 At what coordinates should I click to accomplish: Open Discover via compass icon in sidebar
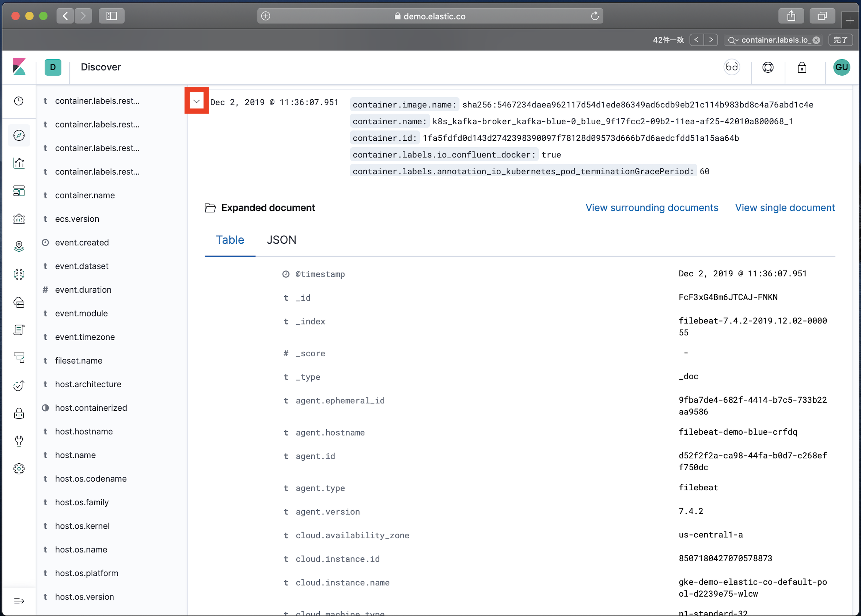(19, 136)
